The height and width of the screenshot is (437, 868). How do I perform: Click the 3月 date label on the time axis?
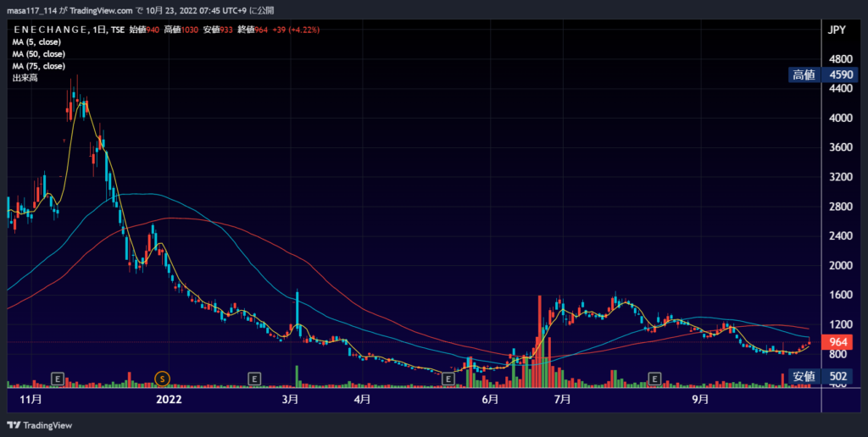click(x=290, y=400)
